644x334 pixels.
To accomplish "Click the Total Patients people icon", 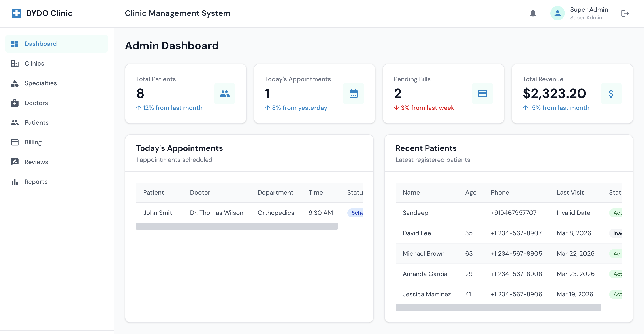I will pos(224,94).
